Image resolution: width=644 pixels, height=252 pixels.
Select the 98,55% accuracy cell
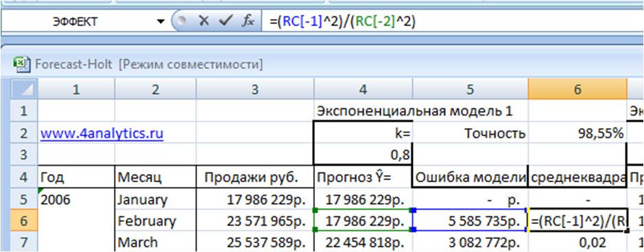577,133
